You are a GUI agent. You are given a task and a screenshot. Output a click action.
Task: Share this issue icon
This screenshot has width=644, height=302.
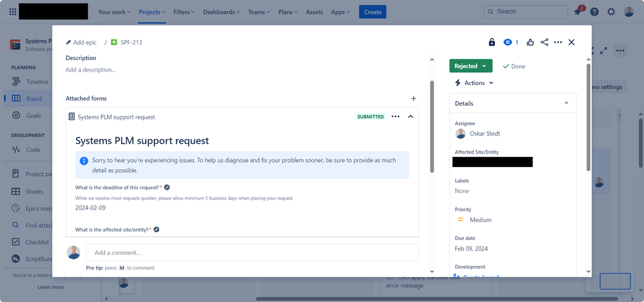tap(544, 42)
